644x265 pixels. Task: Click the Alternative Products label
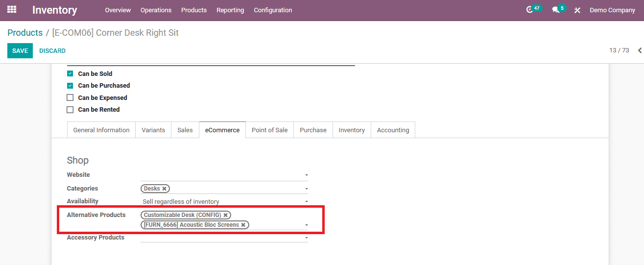(x=96, y=215)
